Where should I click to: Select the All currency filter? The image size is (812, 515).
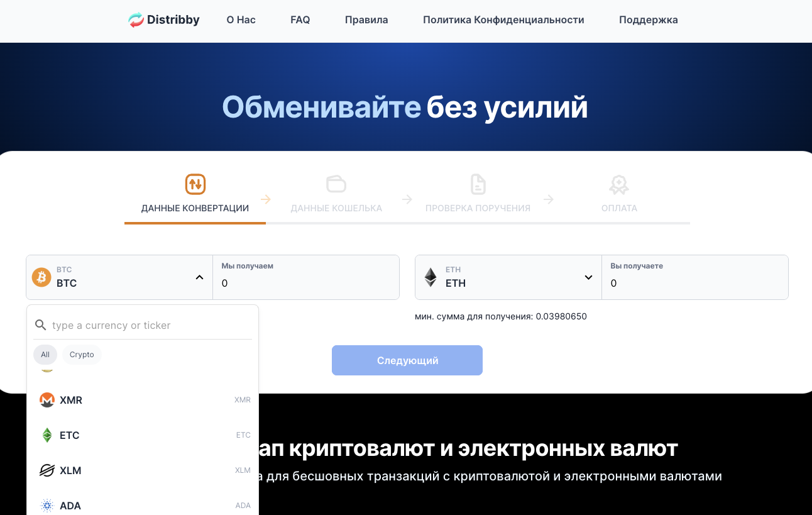(x=45, y=355)
